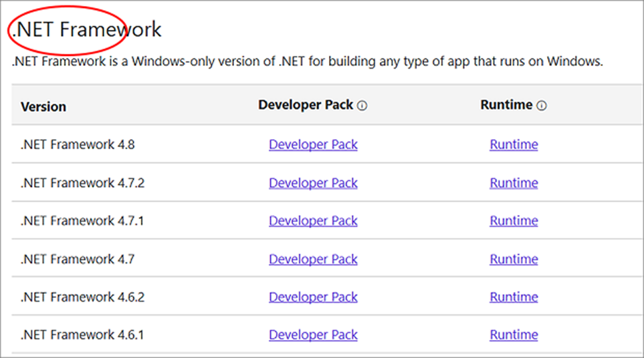This screenshot has height=358, width=644.
Task: Click the Windows-only description sentence
Action: [x=307, y=62]
